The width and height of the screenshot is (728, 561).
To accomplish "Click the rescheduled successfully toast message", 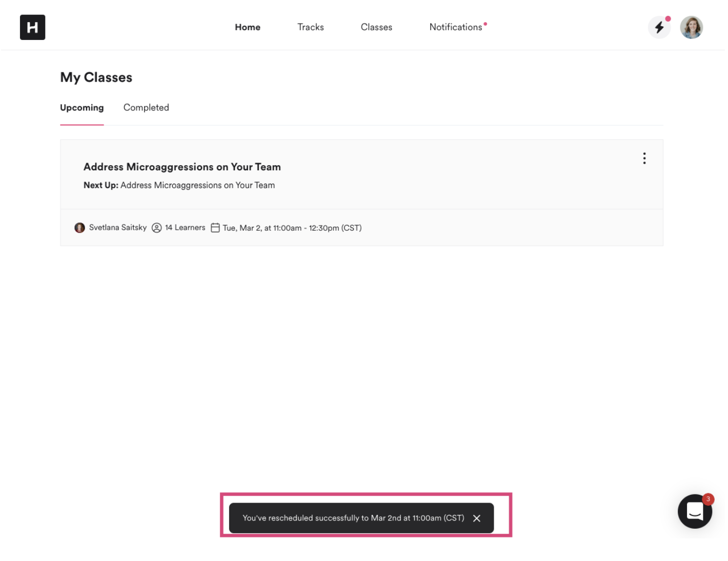I will click(x=353, y=518).
